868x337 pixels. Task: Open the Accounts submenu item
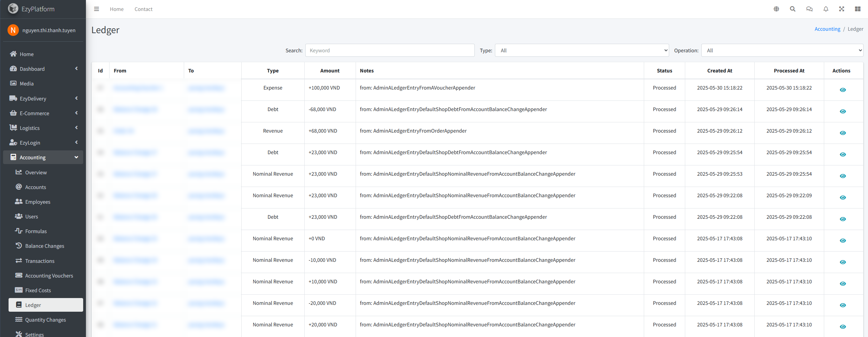(x=46, y=187)
